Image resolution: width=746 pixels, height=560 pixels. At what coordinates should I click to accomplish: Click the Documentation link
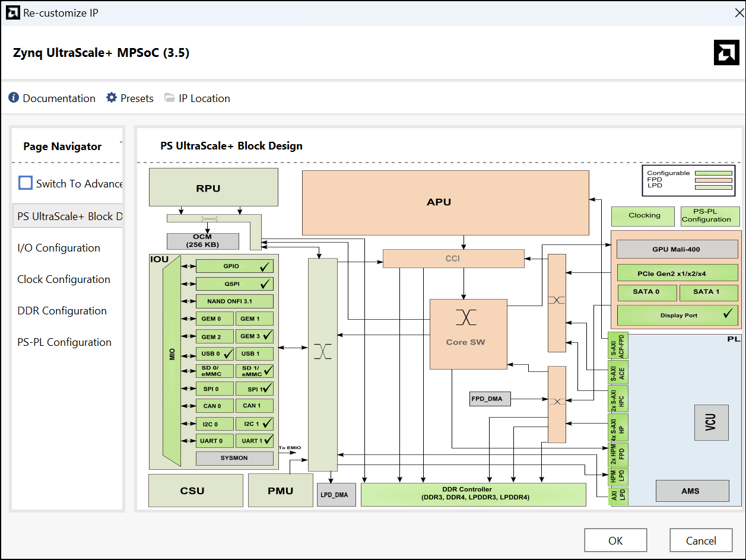[59, 98]
